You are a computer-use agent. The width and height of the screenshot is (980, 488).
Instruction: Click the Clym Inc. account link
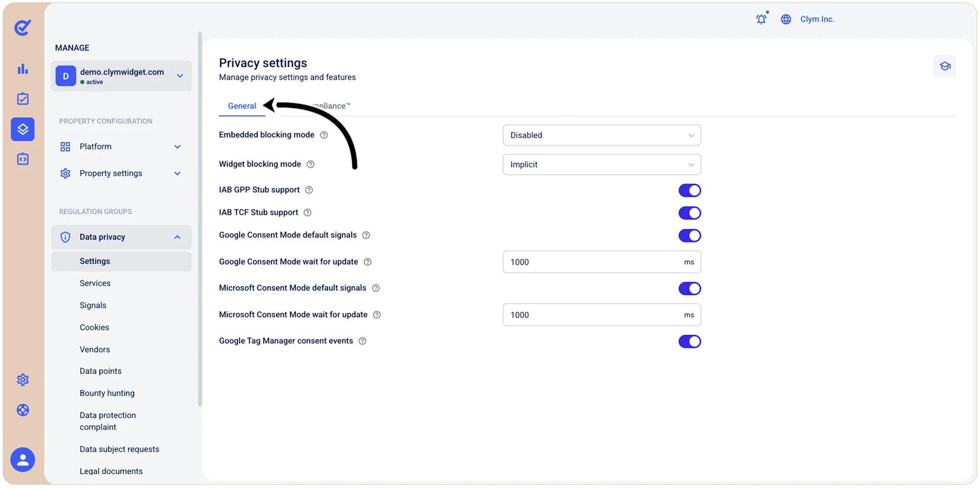(x=817, y=19)
